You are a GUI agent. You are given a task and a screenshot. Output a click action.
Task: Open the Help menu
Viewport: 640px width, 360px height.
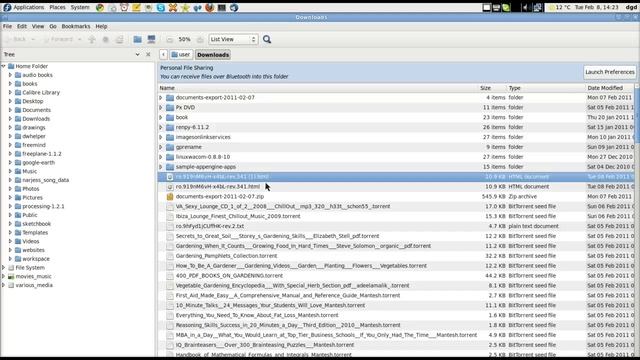point(101,26)
